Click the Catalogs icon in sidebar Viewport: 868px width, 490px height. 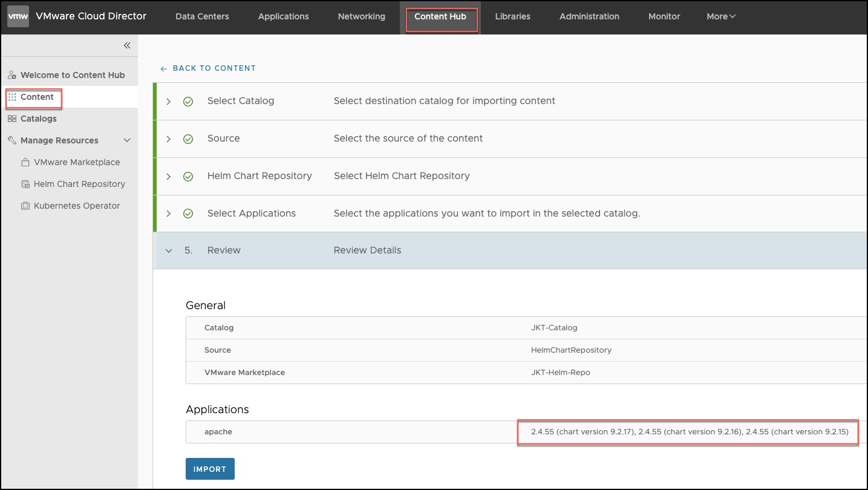(12, 119)
